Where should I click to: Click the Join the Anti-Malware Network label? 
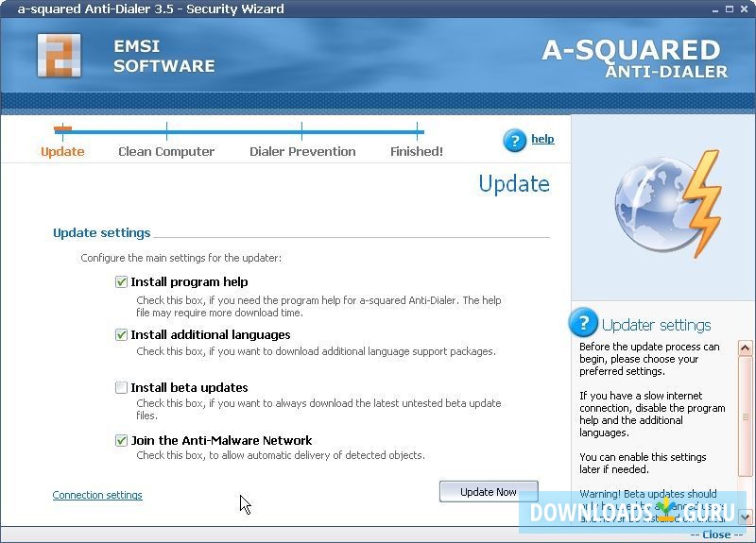221,440
